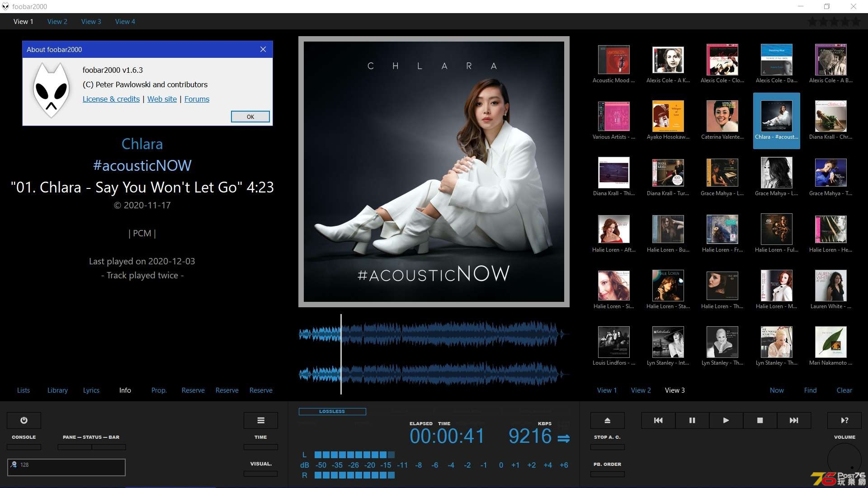Click the play button
868x488 pixels.
(x=726, y=420)
